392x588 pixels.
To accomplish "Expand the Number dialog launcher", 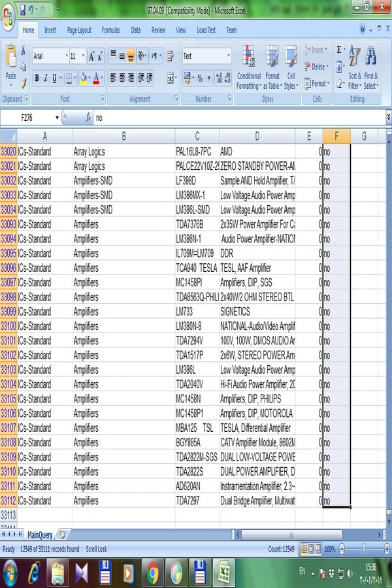I will click(x=229, y=98).
